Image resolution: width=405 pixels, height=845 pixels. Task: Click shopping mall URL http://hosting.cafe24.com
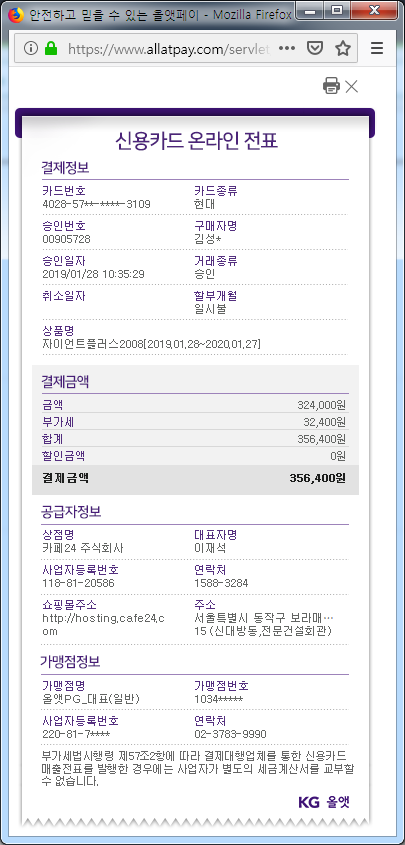pyautogui.click(x=103, y=625)
